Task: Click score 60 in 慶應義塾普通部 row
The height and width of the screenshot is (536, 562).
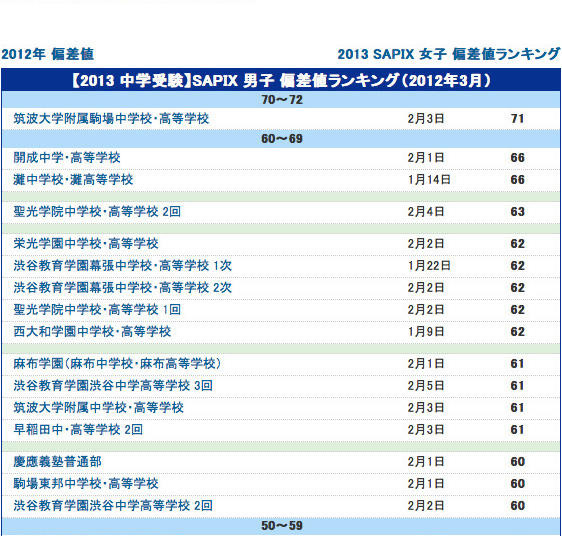Action: pos(518,462)
